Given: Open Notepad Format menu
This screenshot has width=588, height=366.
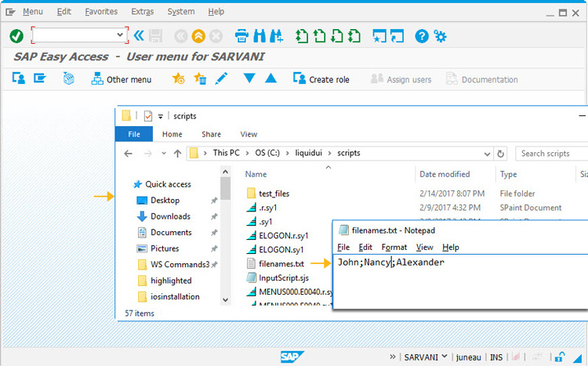Looking at the screenshot, I should pos(394,248).
